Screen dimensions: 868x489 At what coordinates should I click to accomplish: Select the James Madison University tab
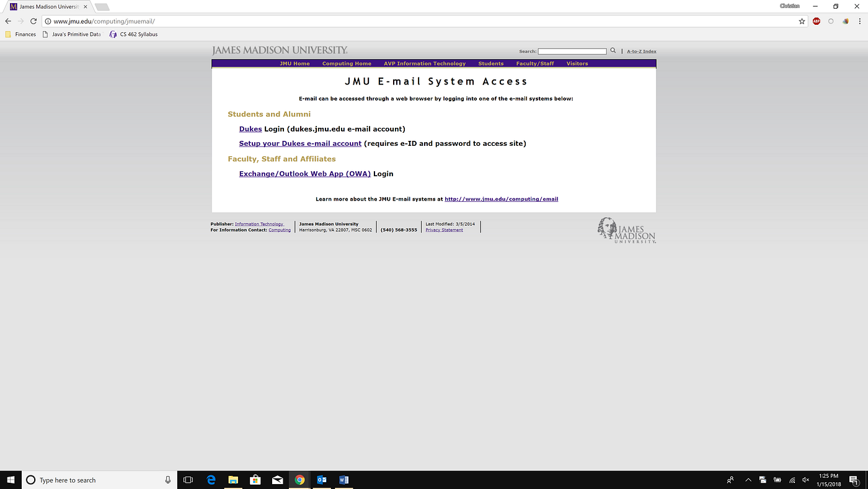pyautogui.click(x=48, y=6)
